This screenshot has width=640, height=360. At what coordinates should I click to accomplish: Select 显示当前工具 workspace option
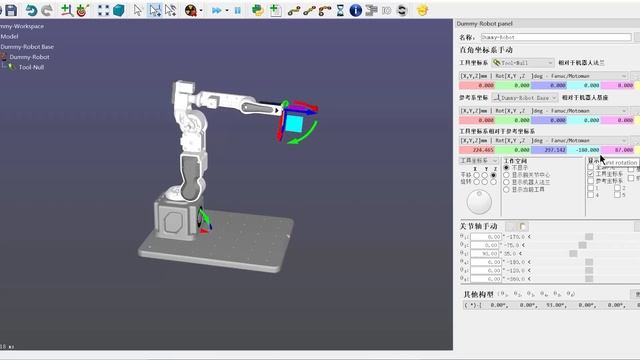507,189
